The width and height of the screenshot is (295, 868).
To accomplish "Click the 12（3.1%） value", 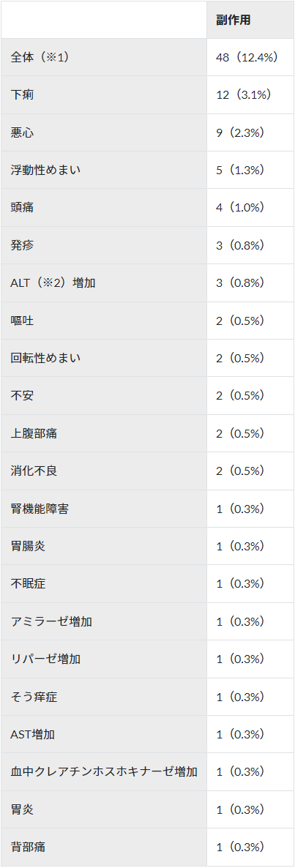I will [243, 94].
